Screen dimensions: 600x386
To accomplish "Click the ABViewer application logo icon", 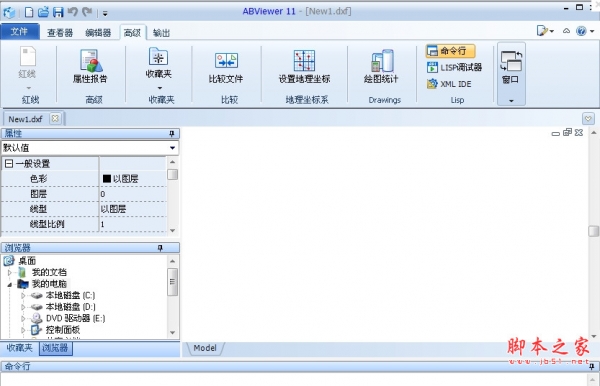I will click(x=9, y=12).
